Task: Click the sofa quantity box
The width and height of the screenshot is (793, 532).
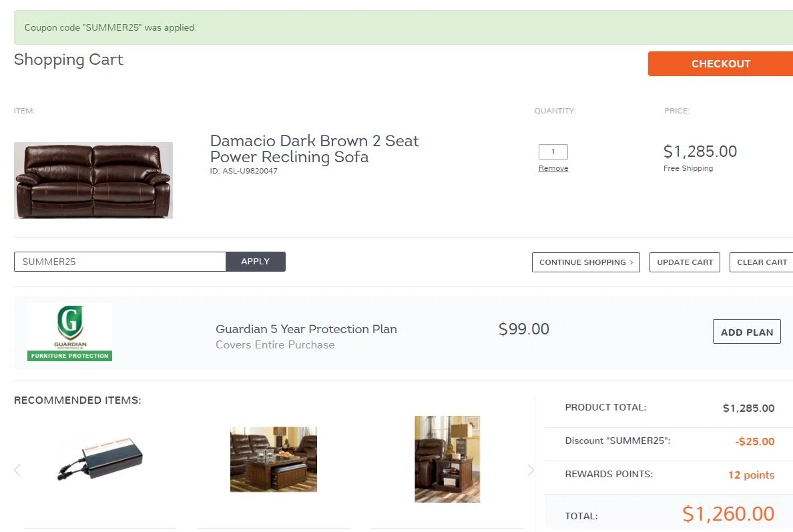Action: pos(553,152)
